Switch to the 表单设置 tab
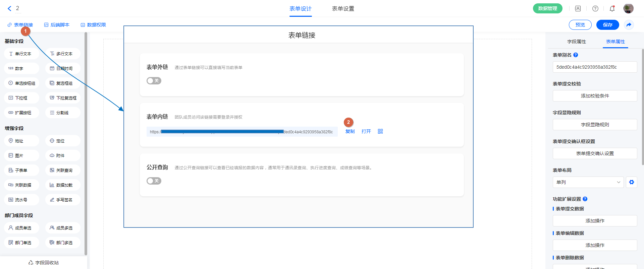This screenshot has width=644, height=269. tap(343, 9)
